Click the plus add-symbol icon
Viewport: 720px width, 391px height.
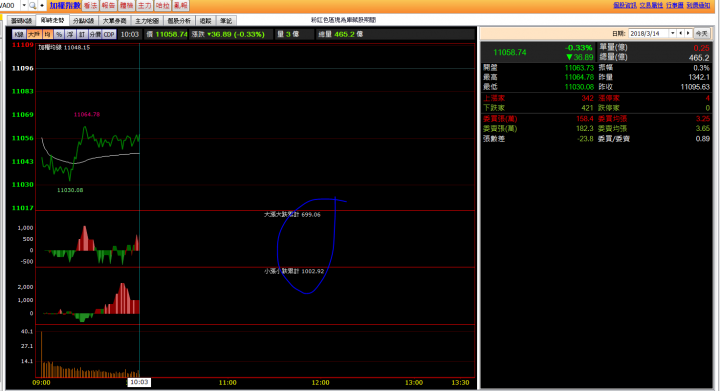pos(42,6)
